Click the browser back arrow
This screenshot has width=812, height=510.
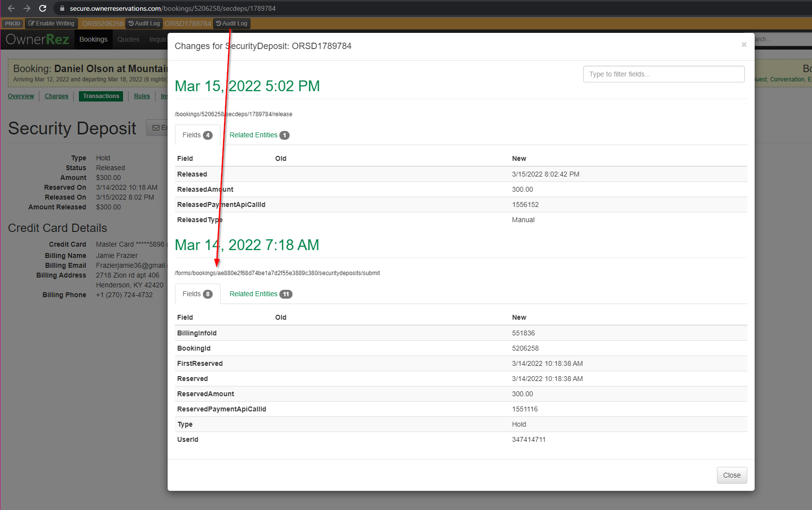click(x=11, y=8)
